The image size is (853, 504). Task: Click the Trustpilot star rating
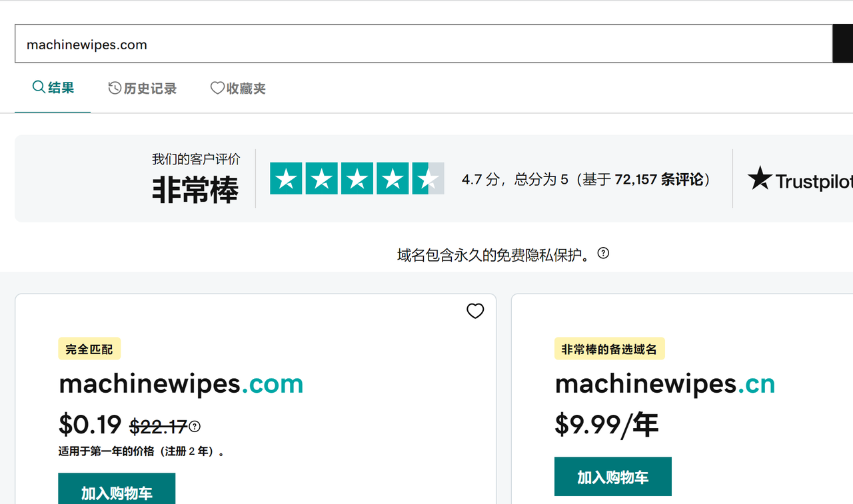357,178
